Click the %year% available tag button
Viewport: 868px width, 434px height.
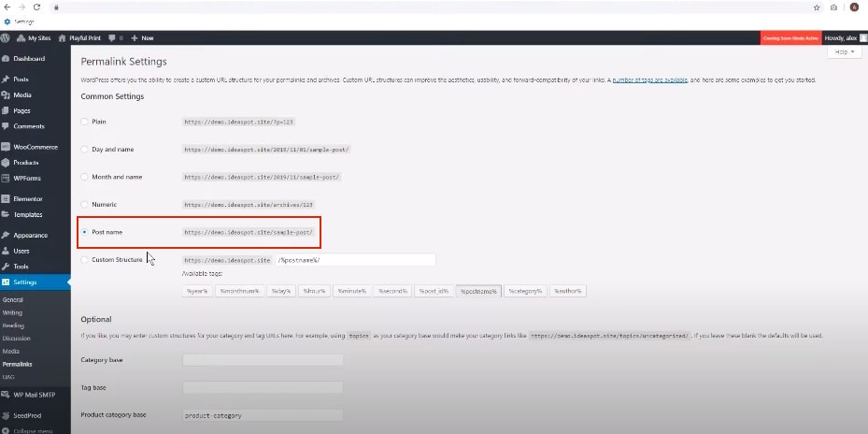coord(197,291)
